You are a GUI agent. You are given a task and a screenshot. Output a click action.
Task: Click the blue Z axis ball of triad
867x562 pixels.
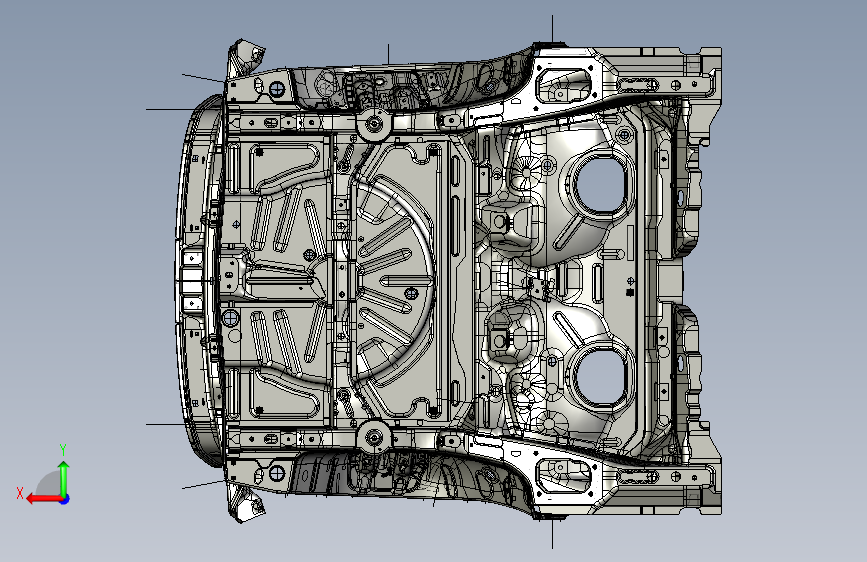65,499
